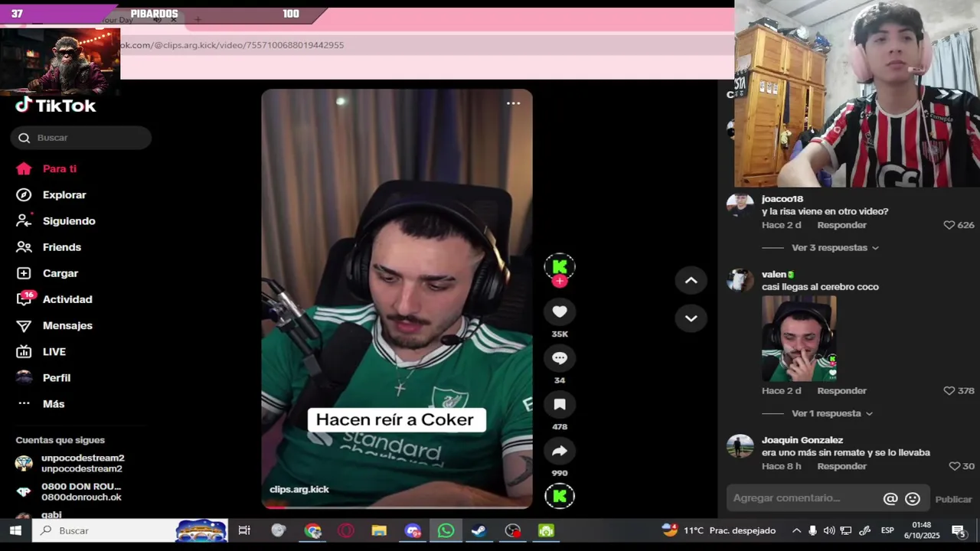This screenshot has height=551, width=980.
Task: Expand the Más menu
Action: pos(54,404)
